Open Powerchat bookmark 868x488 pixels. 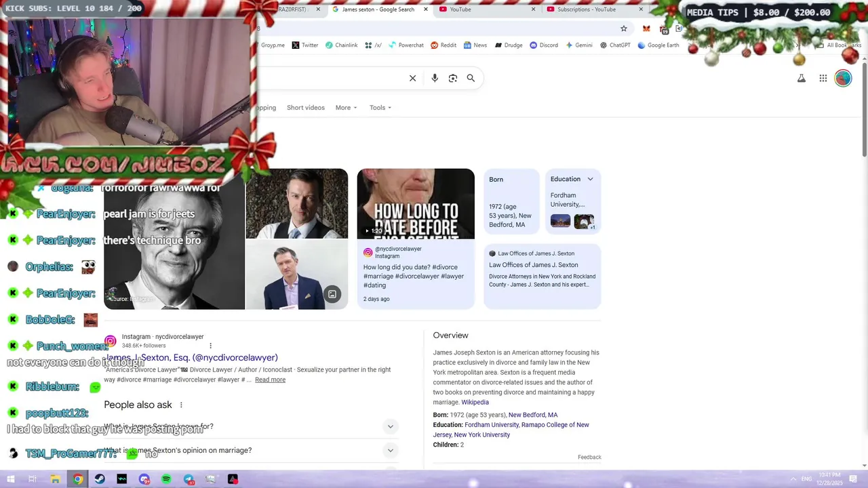pyautogui.click(x=406, y=45)
